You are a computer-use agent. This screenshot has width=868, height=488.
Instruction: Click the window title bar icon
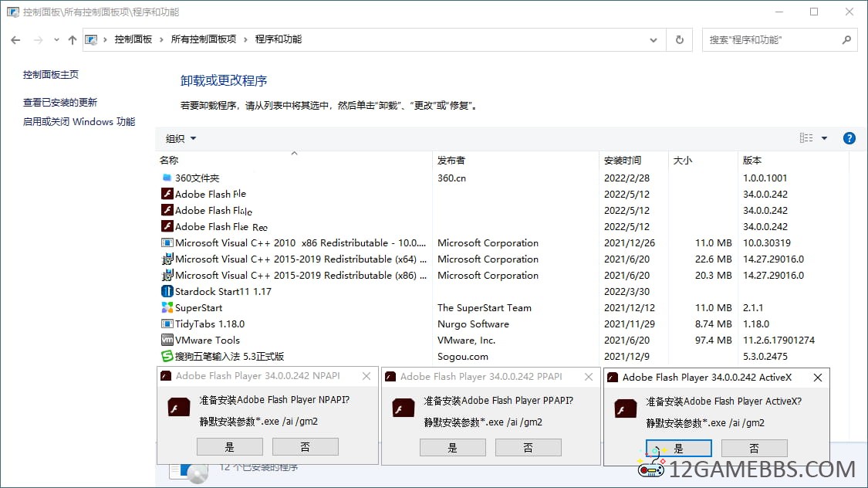click(x=13, y=12)
